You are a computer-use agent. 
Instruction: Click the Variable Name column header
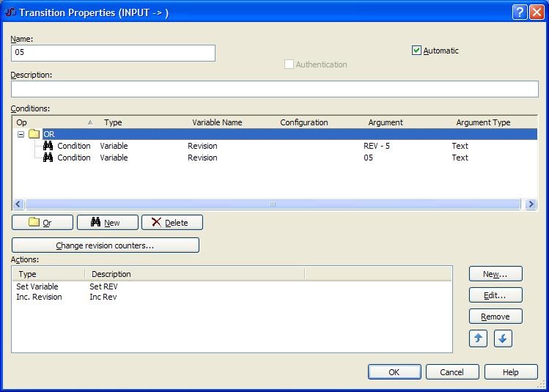(230, 122)
